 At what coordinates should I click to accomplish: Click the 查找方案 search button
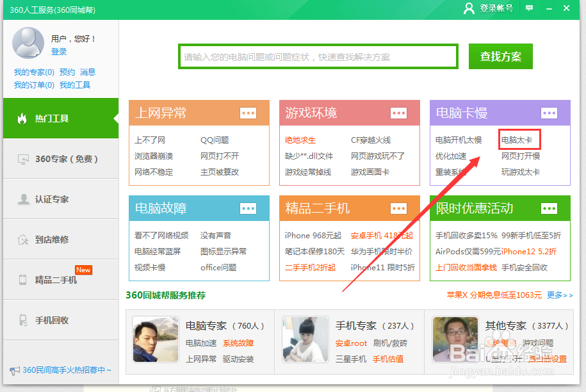[500, 56]
